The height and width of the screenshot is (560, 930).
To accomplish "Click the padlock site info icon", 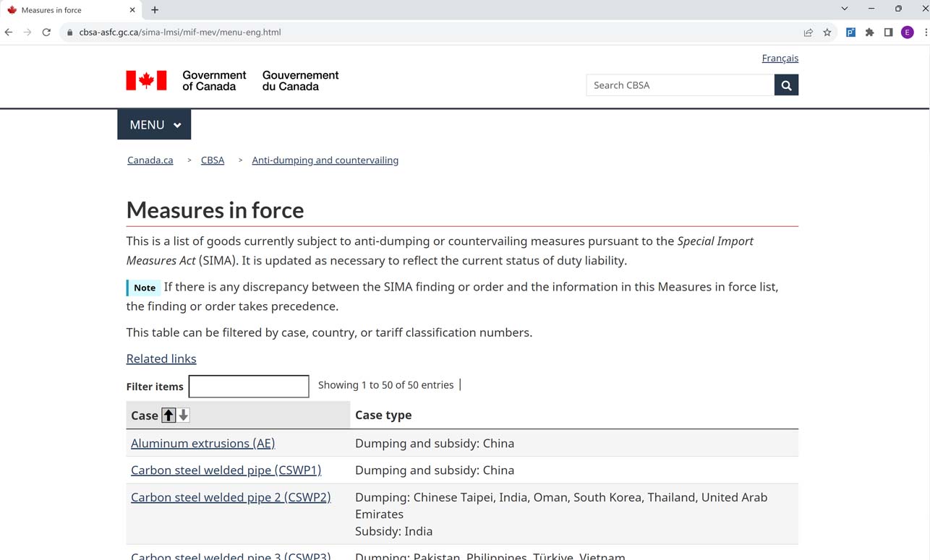I will (x=70, y=33).
